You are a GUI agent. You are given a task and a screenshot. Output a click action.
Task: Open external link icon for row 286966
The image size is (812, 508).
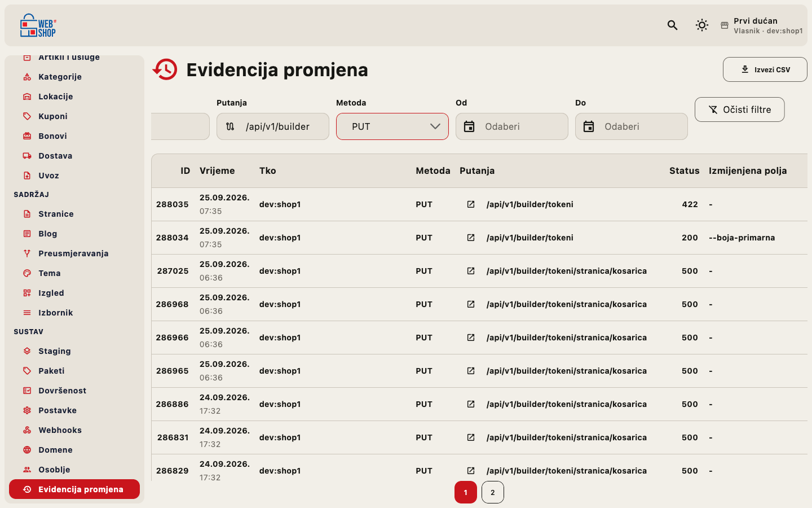click(x=471, y=338)
